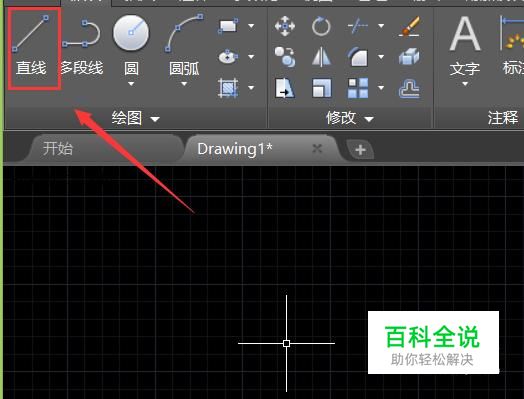Select the Copy tool icon
Viewport: 524px width, 399px height.
pos(285,57)
